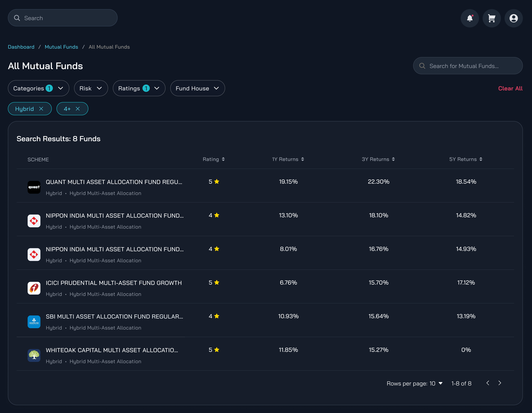Image resolution: width=532 pixels, height=413 pixels.
Task: Click the Nippon logo of 8.01% fund
Action: pos(34,254)
